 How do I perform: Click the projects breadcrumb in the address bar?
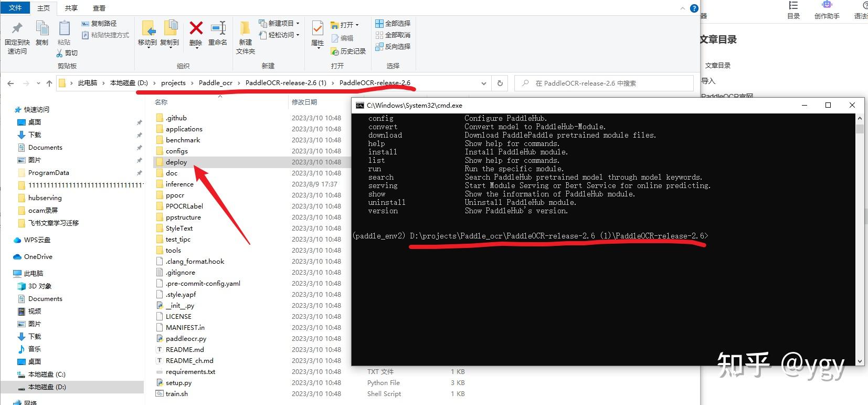tap(173, 83)
